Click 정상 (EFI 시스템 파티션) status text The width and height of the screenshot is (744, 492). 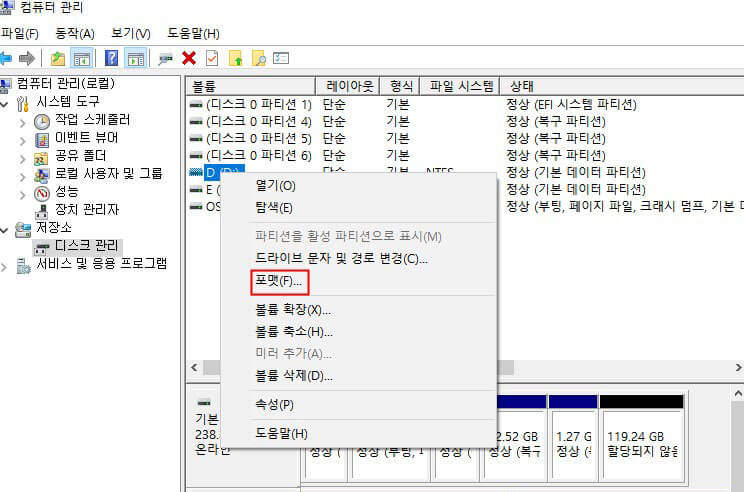click(571, 104)
